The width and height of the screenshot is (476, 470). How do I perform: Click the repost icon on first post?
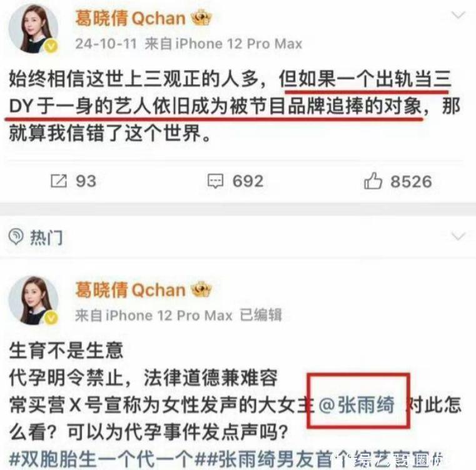coord(59,181)
